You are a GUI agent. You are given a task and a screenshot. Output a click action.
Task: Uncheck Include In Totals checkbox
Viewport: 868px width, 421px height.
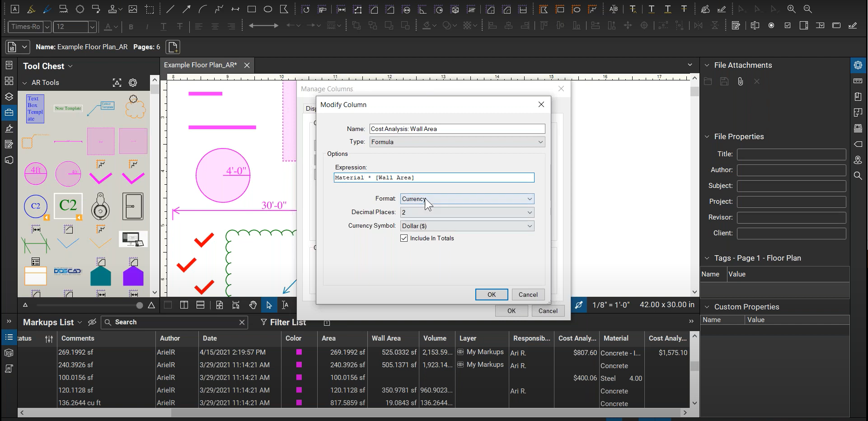[404, 239]
